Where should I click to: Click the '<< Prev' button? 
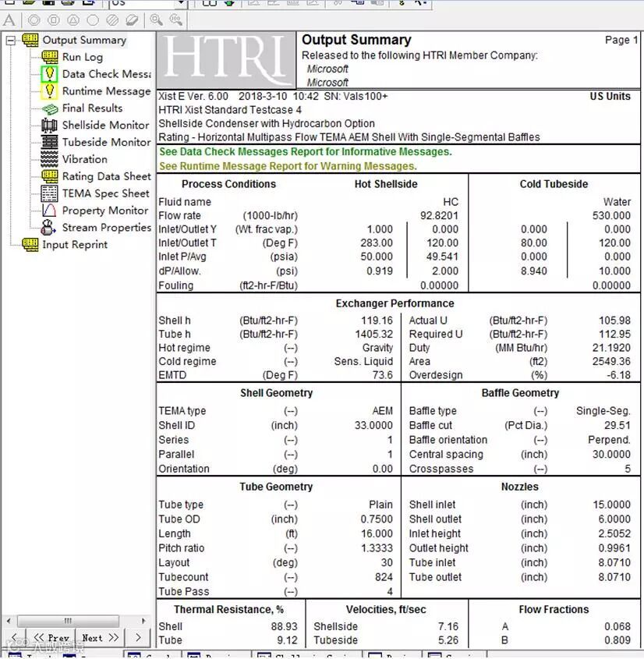point(51,638)
